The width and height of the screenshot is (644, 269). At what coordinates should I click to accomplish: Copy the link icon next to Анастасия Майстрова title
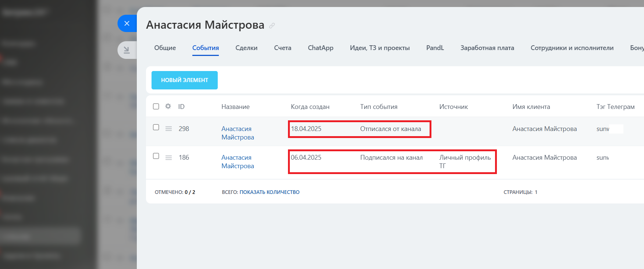point(272,25)
